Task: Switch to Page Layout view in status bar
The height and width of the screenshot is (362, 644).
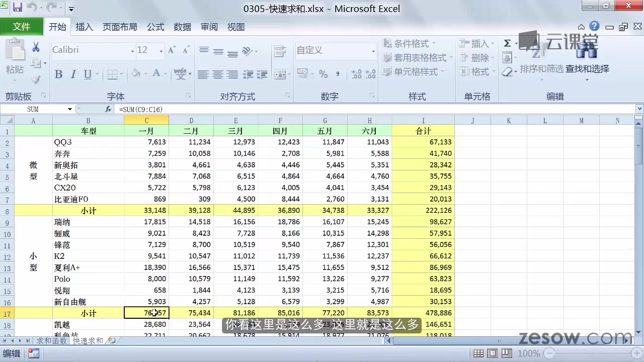Action: point(493,353)
